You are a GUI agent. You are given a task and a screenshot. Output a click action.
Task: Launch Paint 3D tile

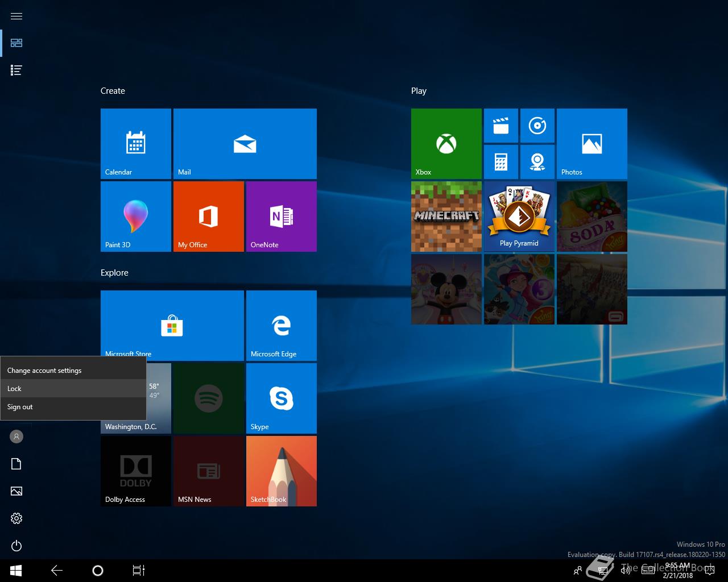pyautogui.click(x=136, y=217)
